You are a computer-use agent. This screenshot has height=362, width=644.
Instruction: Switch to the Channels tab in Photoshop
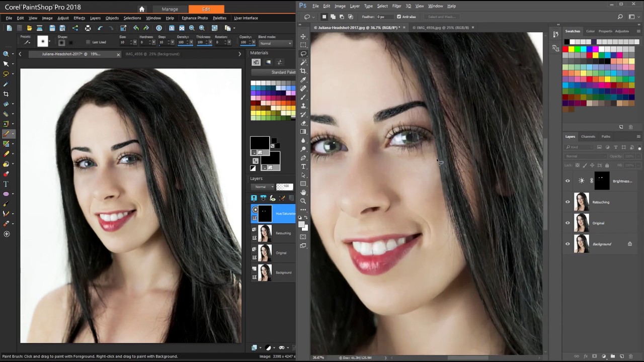tap(588, 137)
